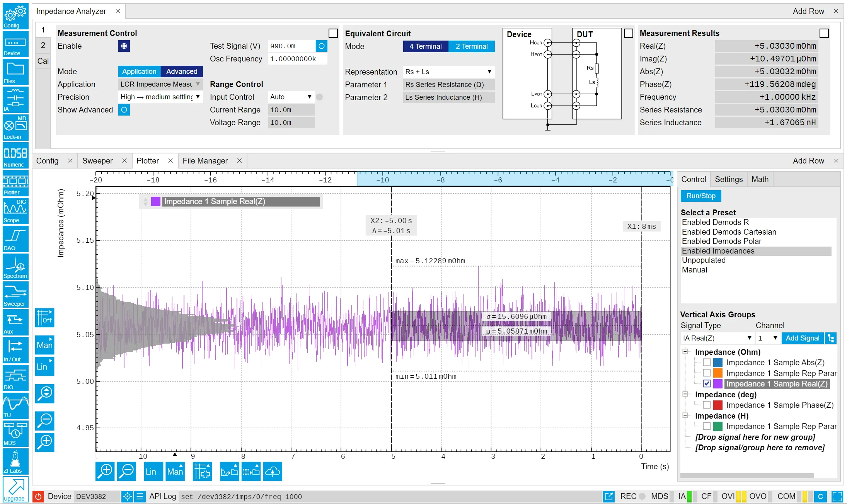Open the Lock-in MD sidebar icon
The image size is (847, 504).
point(15,127)
